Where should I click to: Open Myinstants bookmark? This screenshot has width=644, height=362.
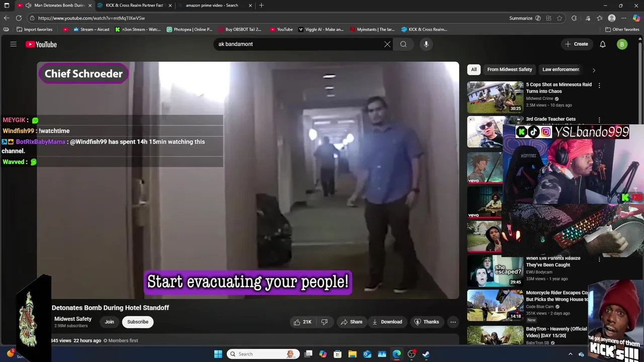(x=372, y=30)
